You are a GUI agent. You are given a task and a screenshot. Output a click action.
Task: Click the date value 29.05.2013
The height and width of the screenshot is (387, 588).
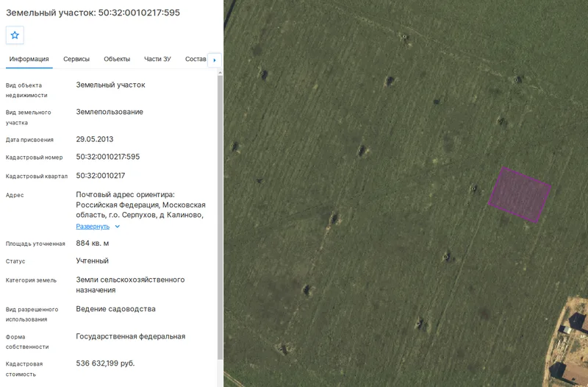click(x=95, y=139)
